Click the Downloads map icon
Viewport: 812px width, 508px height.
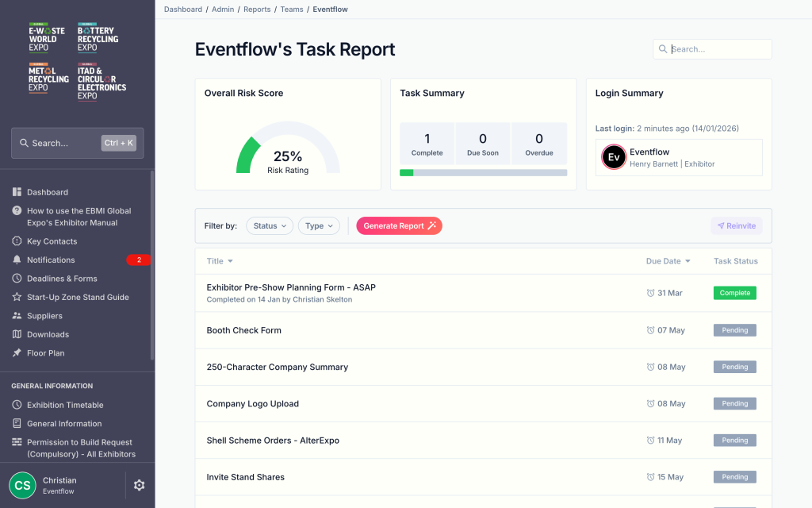coord(17,335)
